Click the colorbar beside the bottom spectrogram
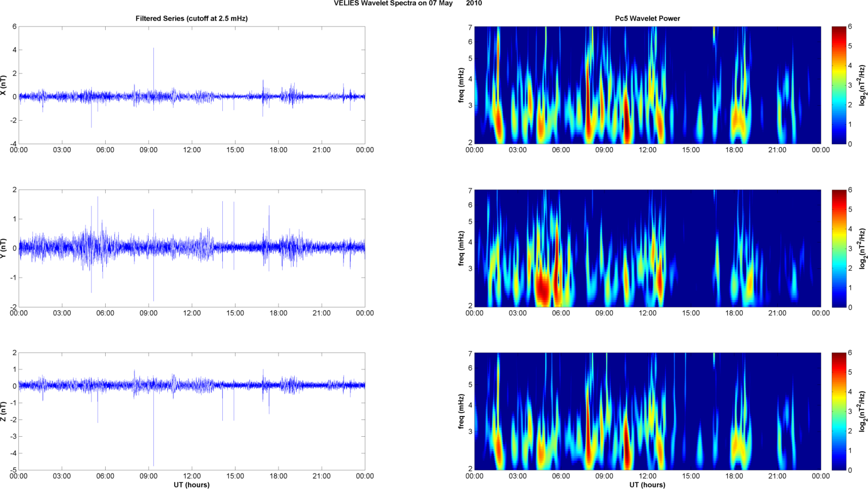 pos(839,411)
